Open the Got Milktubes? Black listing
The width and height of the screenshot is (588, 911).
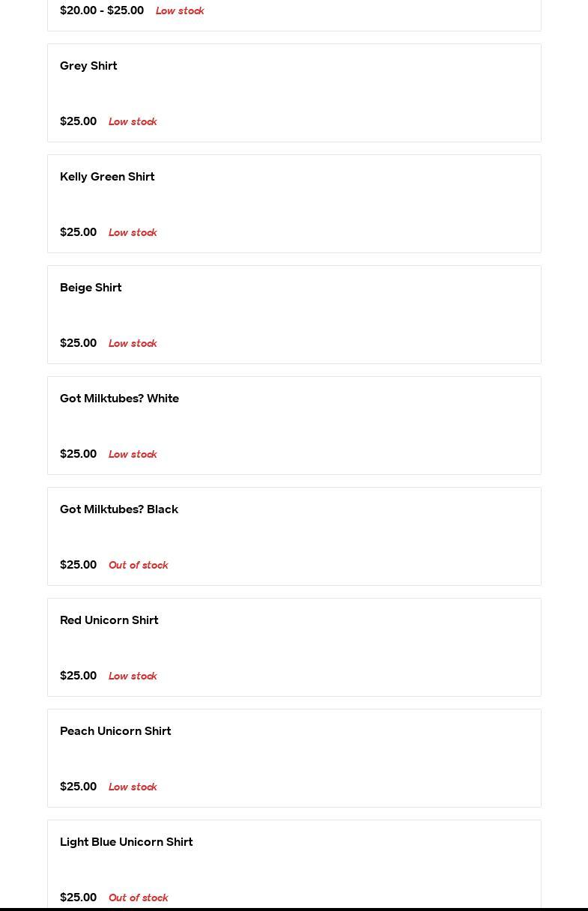point(119,509)
